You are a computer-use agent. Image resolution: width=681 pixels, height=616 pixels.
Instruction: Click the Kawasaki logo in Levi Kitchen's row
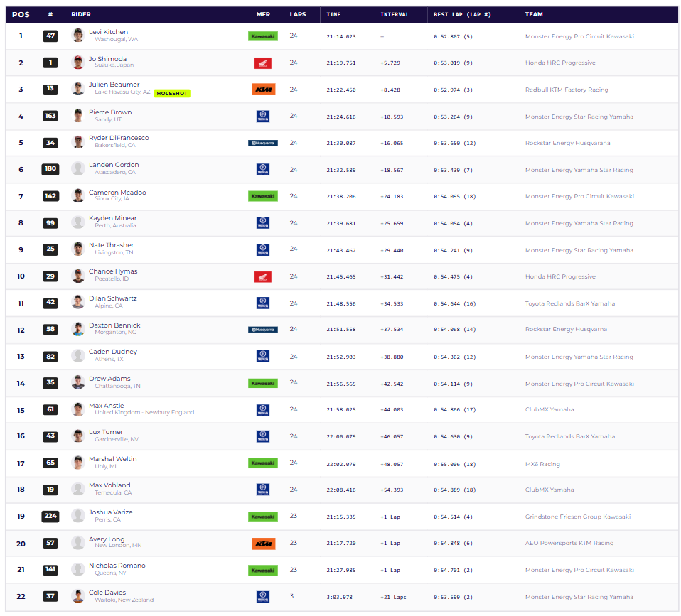(x=263, y=36)
